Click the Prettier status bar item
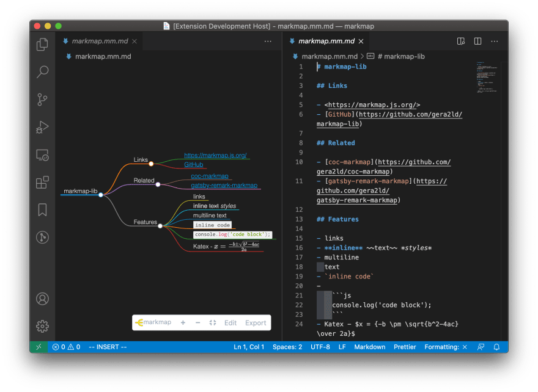 click(405, 347)
